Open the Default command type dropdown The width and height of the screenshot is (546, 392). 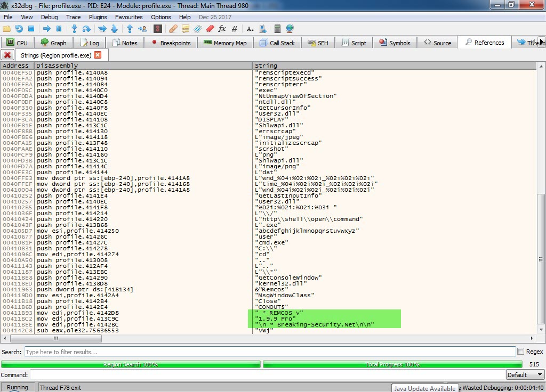click(525, 375)
